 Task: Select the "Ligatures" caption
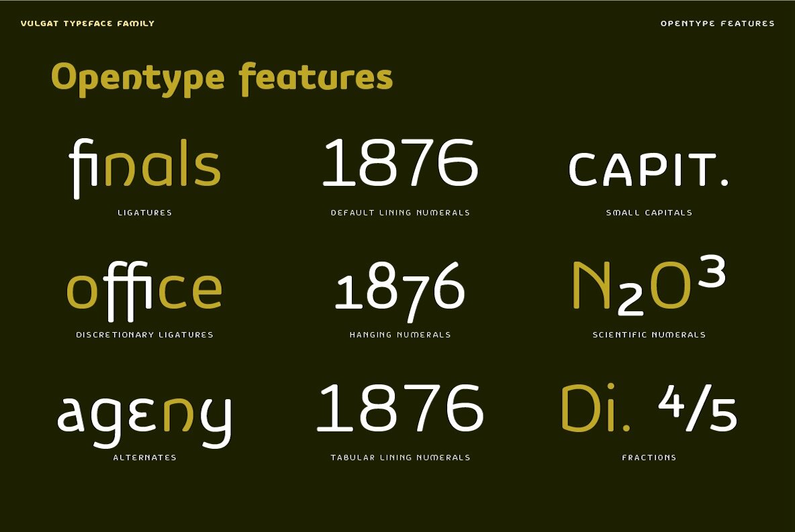(145, 213)
